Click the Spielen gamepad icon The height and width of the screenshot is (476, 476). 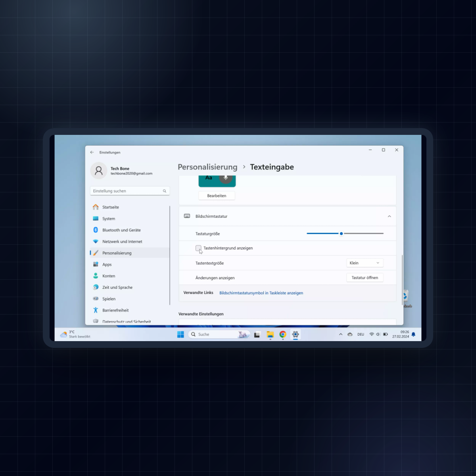96,299
